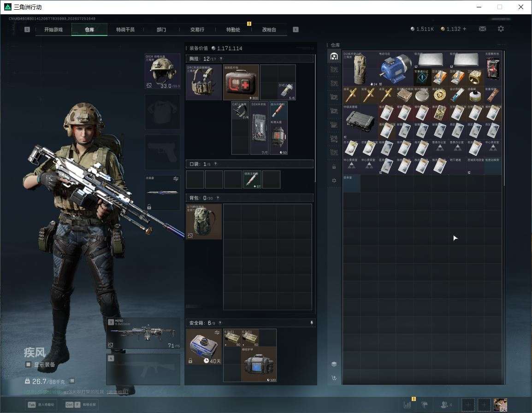Select the blue electric motor item
The height and width of the screenshot is (413, 532).
tap(395, 69)
